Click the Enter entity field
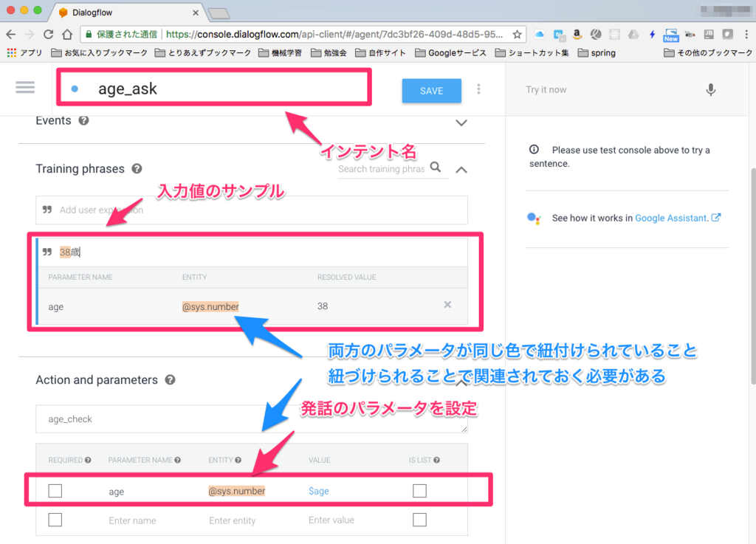756x544 pixels. [x=233, y=520]
